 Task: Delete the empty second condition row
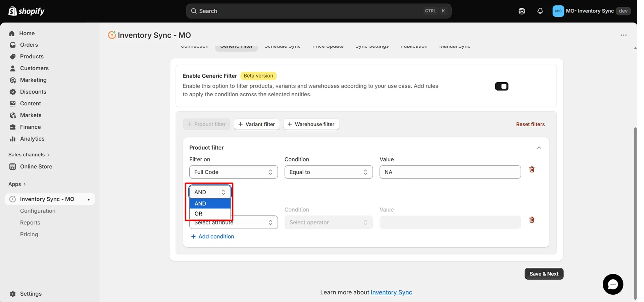click(532, 220)
